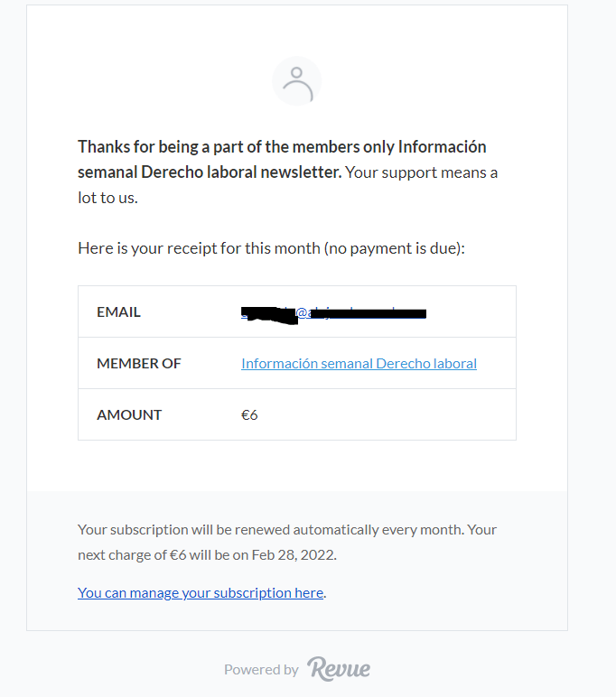Click the 'lot to us.' text line
The width and height of the screenshot is (616, 697).
pos(108,198)
